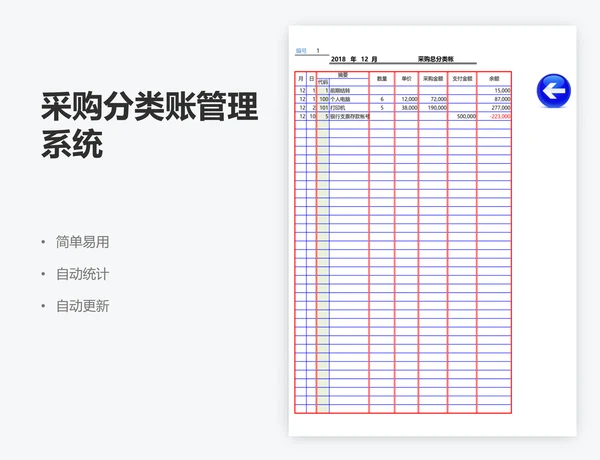Click the blue back arrow button
600x460 pixels.
(553, 91)
